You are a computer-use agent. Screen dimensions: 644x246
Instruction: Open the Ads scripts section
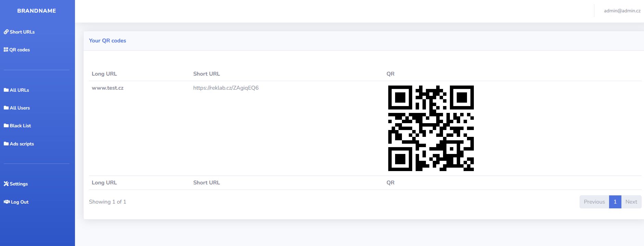[x=22, y=144]
